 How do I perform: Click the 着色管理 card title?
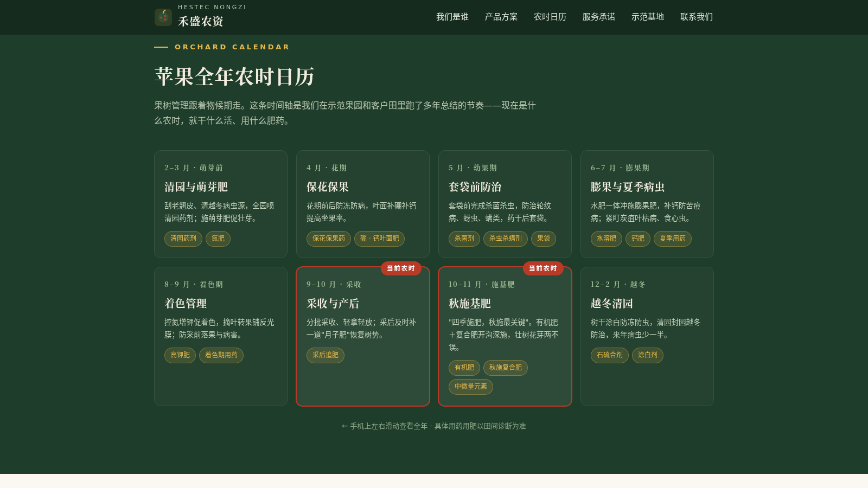click(186, 304)
